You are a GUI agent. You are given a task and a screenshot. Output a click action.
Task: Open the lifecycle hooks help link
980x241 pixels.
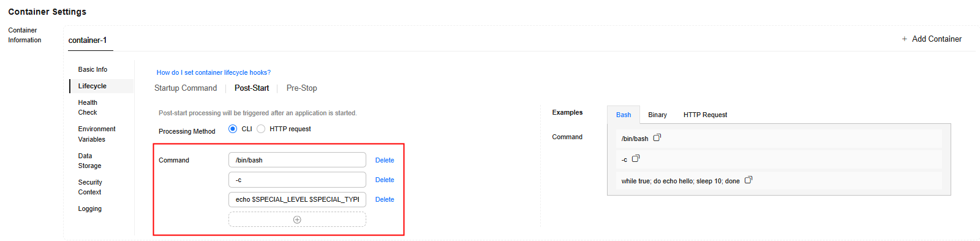point(213,72)
